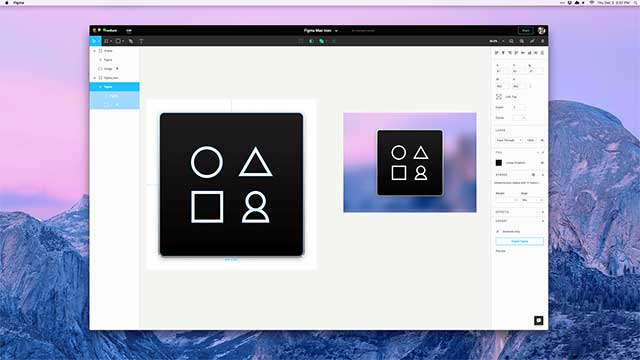Open the Pass Through blend mode dropdown
The height and width of the screenshot is (360, 640).
509,140
